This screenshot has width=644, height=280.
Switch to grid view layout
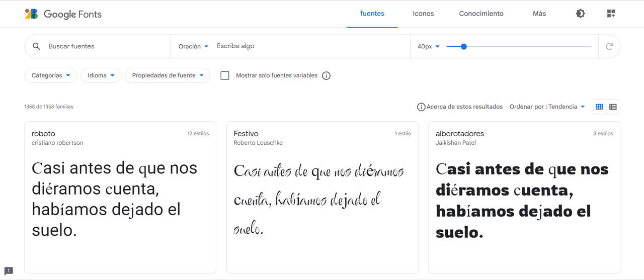(599, 107)
